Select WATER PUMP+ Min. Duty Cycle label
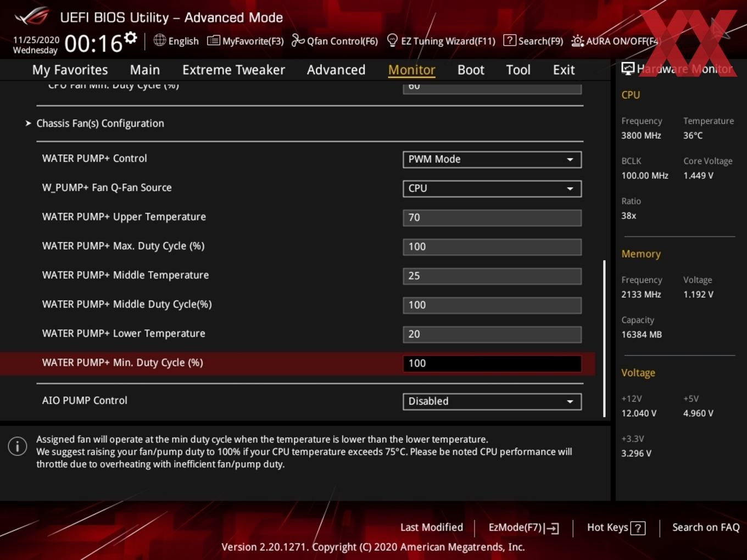Image resolution: width=747 pixels, height=560 pixels. point(122,362)
